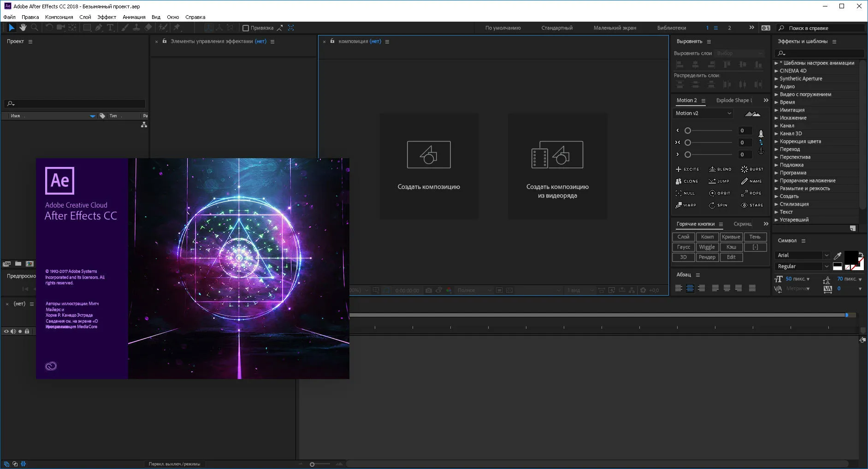Click the Wiggle hotkey button

707,247
